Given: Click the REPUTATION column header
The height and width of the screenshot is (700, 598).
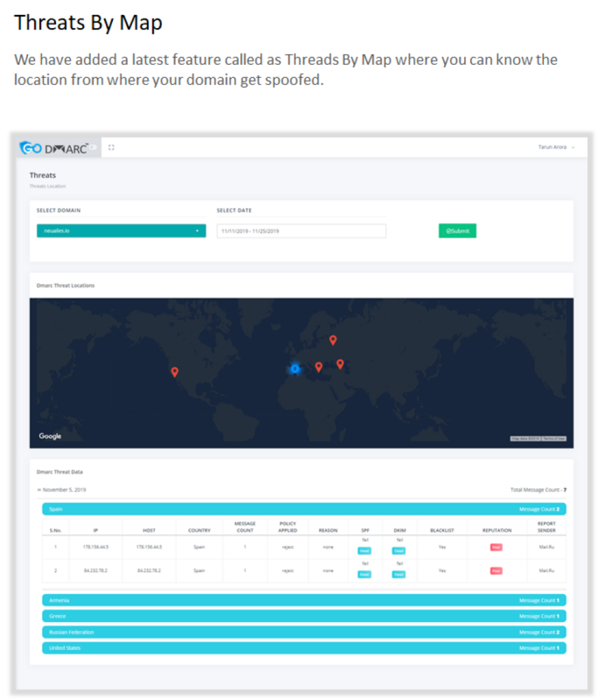Looking at the screenshot, I should pyautogui.click(x=497, y=530).
